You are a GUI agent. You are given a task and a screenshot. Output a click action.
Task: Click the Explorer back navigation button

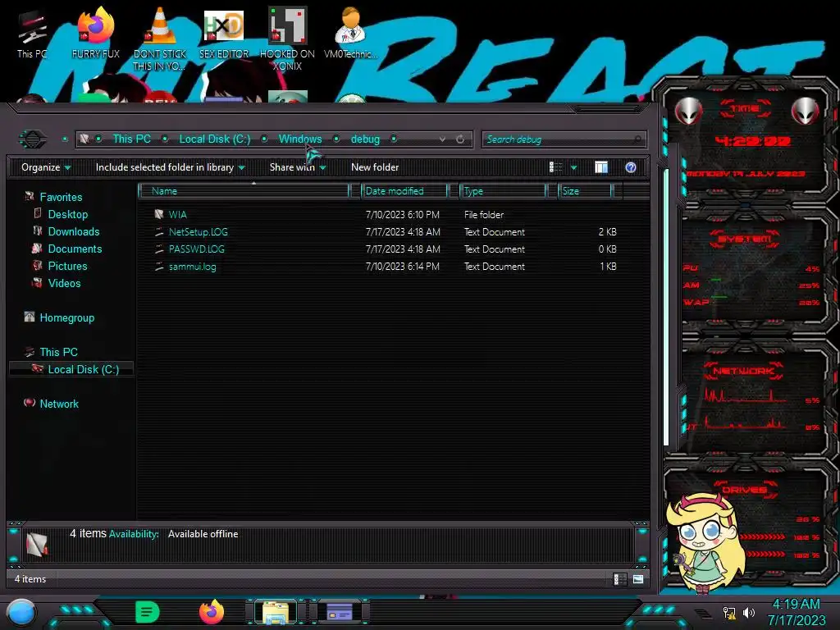click(33, 139)
